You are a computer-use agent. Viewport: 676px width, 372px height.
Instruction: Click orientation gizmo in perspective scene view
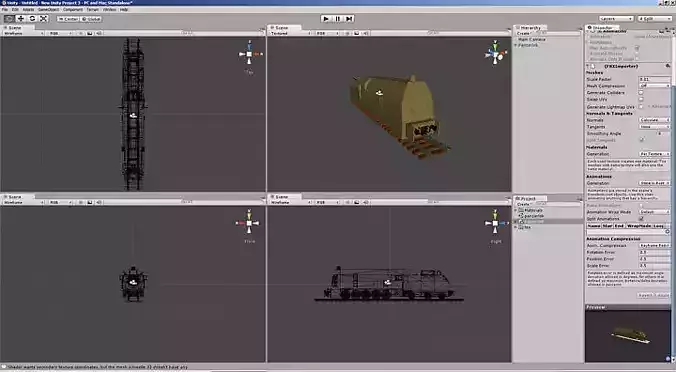point(495,53)
